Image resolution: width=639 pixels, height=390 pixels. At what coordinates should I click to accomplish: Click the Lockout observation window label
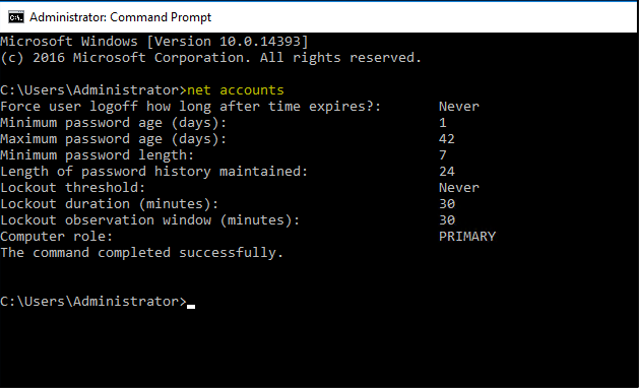tap(150, 220)
